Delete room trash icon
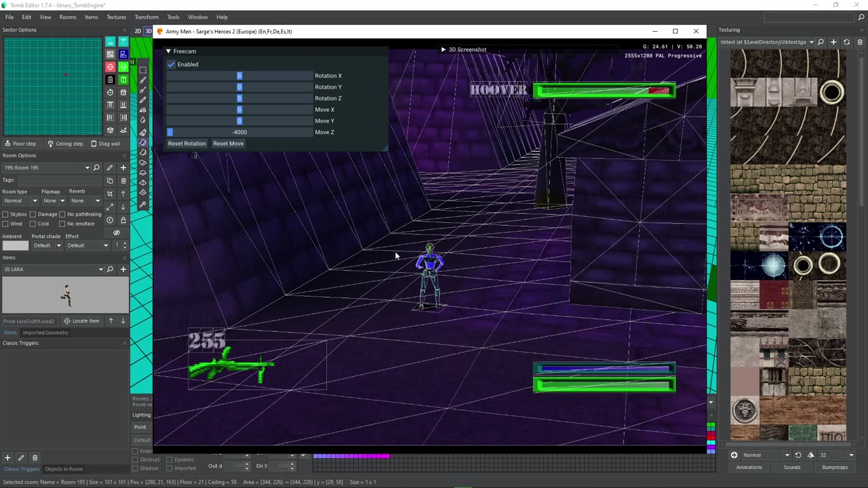868x488 pixels. click(123, 181)
